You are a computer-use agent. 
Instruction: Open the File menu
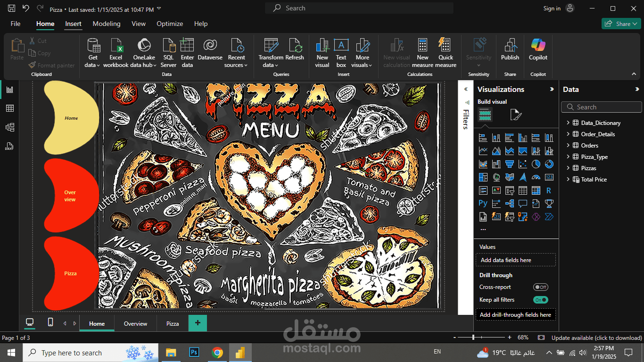[x=16, y=24]
